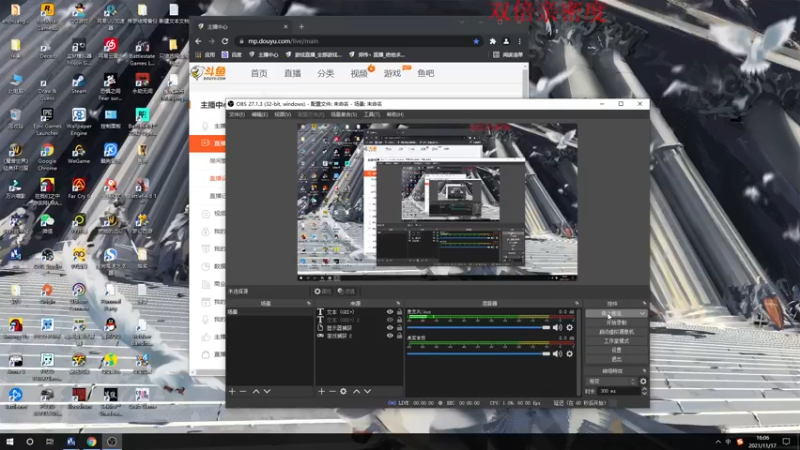Pop out the audio mixer dock panel
This screenshot has height=450, width=800.
coord(577,304)
